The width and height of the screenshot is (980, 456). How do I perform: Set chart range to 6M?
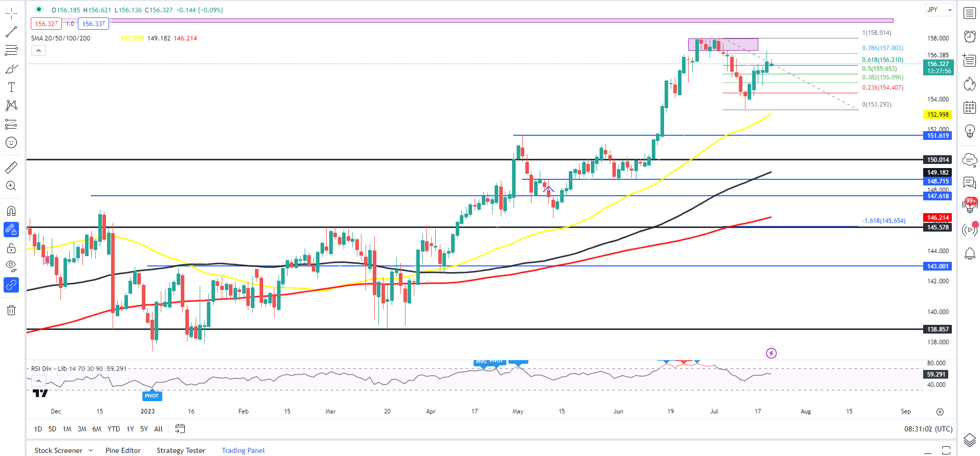pos(97,429)
